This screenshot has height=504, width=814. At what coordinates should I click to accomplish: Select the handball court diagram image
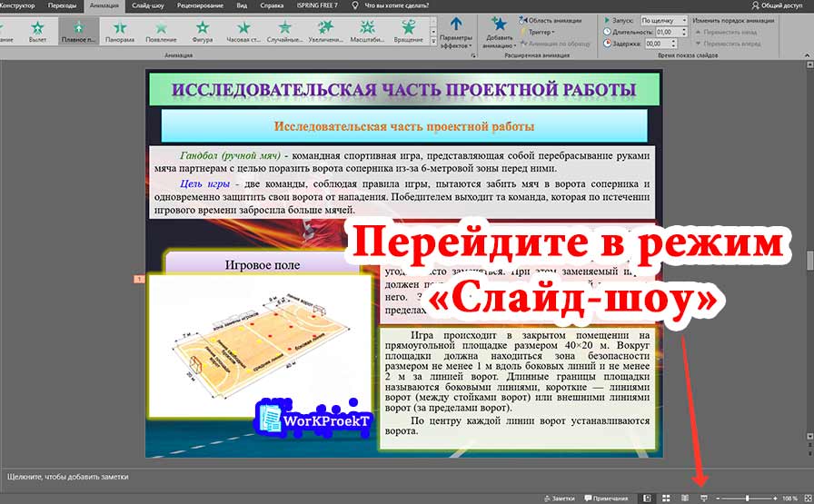[261, 346]
